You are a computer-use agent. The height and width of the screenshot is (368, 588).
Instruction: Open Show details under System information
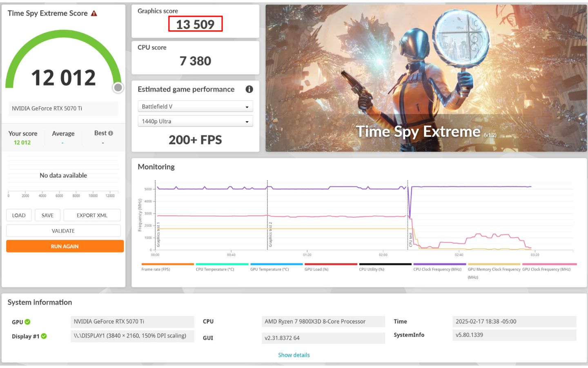(294, 355)
